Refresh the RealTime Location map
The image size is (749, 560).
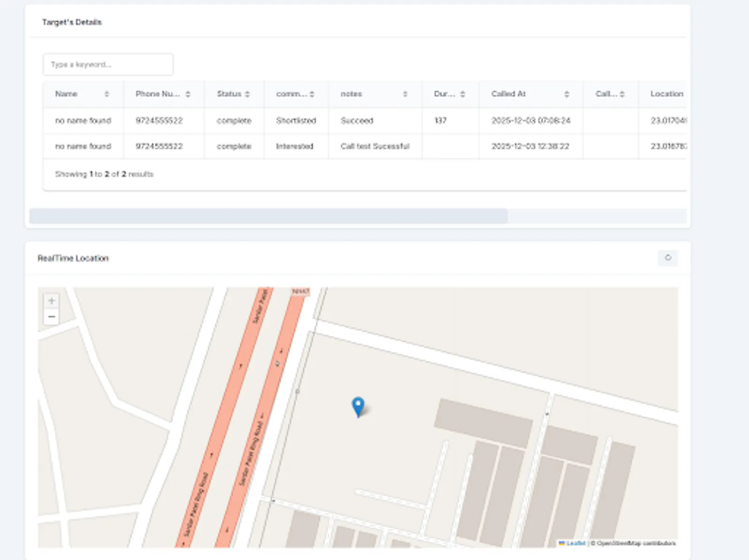click(x=668, y=258)
